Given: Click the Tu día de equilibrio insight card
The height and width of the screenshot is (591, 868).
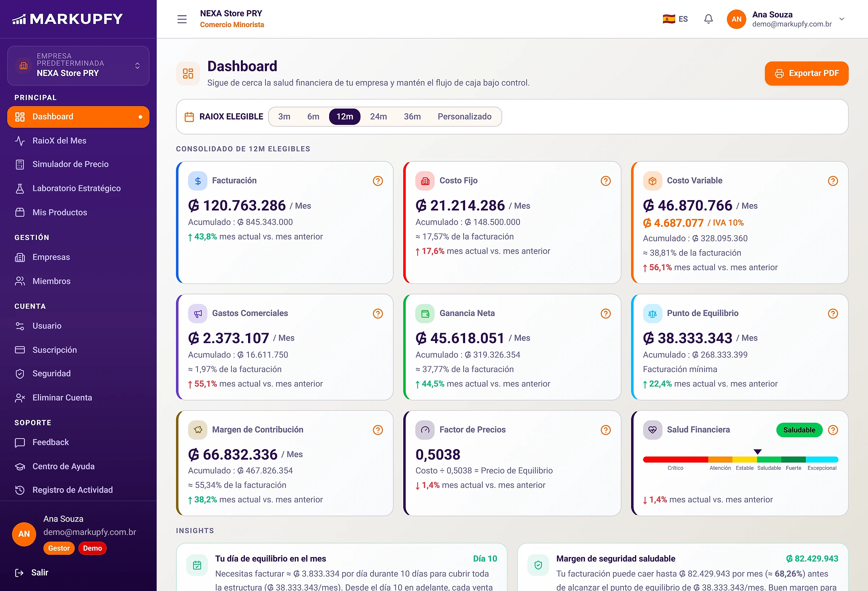Looking at the screenshot, I should pos(341,567).
